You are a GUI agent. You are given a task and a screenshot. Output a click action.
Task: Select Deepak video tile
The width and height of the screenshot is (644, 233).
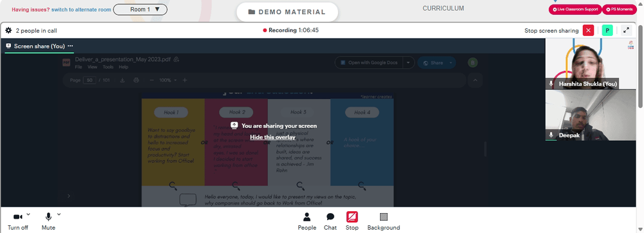590,115
